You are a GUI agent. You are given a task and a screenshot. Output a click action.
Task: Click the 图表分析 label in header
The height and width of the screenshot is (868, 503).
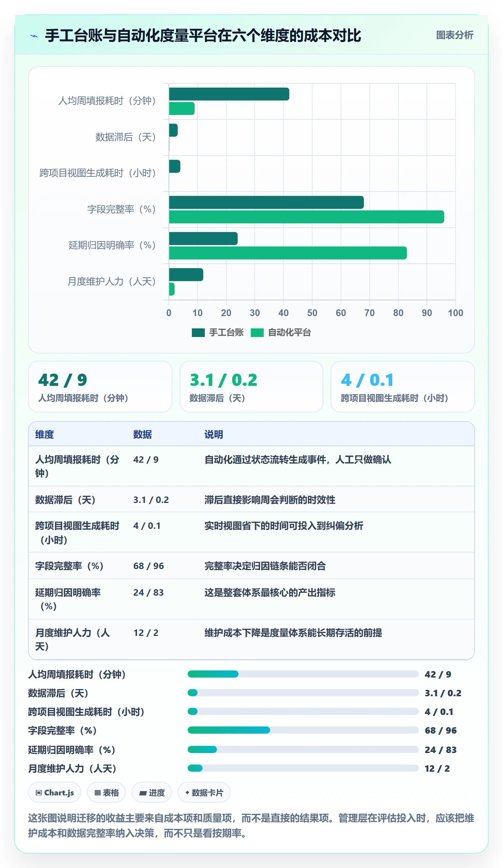[454, 35]
